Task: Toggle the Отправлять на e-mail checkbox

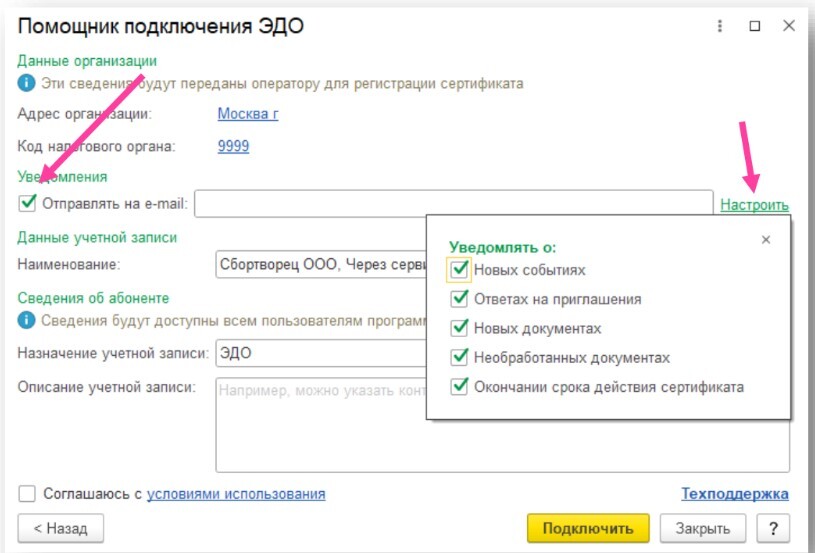Action: point(27,204)
